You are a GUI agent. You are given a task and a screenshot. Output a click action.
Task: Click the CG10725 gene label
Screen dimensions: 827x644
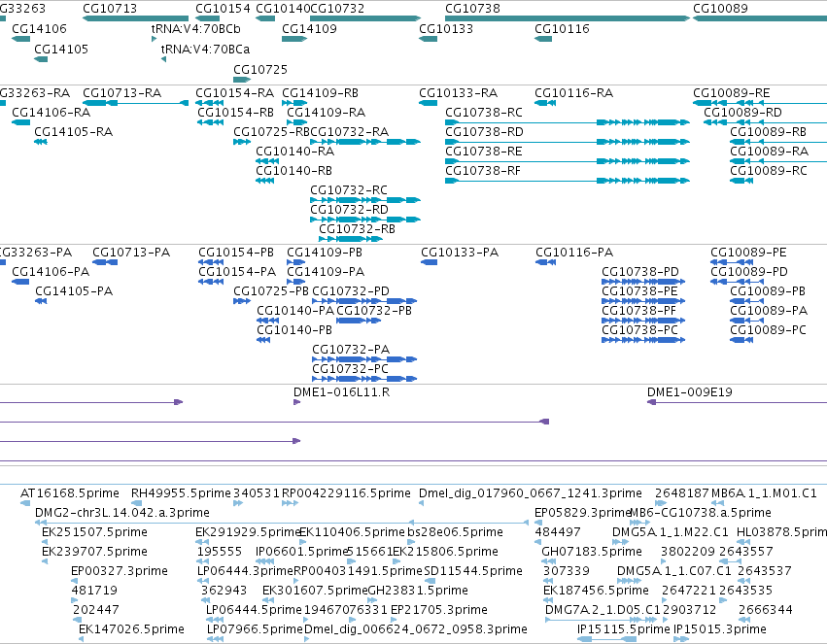tap(260, 70)
